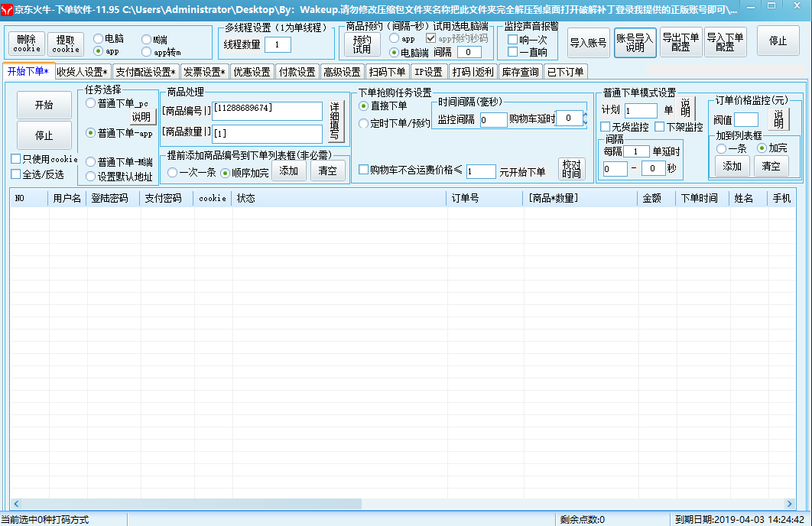Click the 导出下单配置 button
The width and height of the screenshot is (812, 526).
point(680,42)
